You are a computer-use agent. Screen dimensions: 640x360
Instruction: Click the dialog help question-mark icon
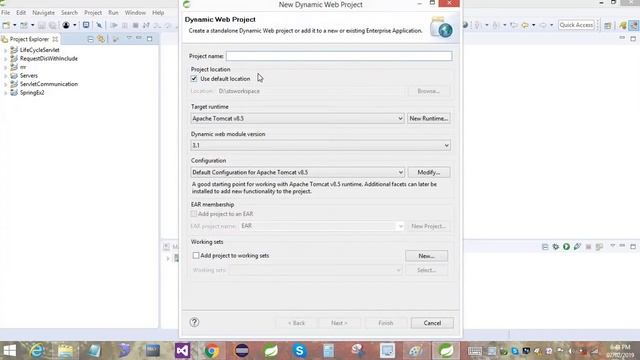pyautogui.click(x=194, y=322)
